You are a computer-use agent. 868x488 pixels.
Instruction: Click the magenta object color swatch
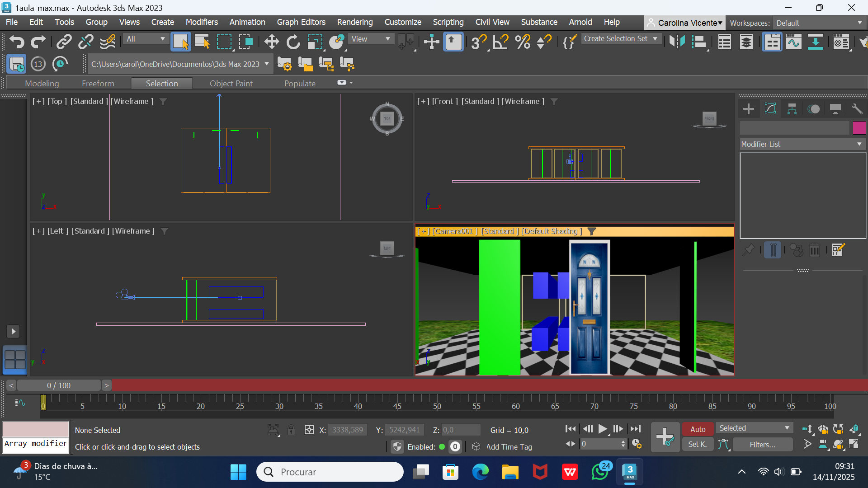(859, 128)
